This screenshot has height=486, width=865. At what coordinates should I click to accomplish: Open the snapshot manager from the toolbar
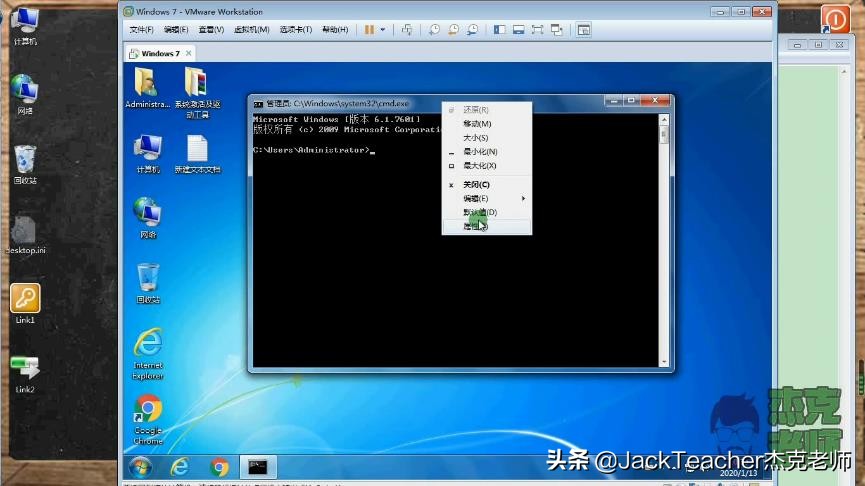(472, 30)
